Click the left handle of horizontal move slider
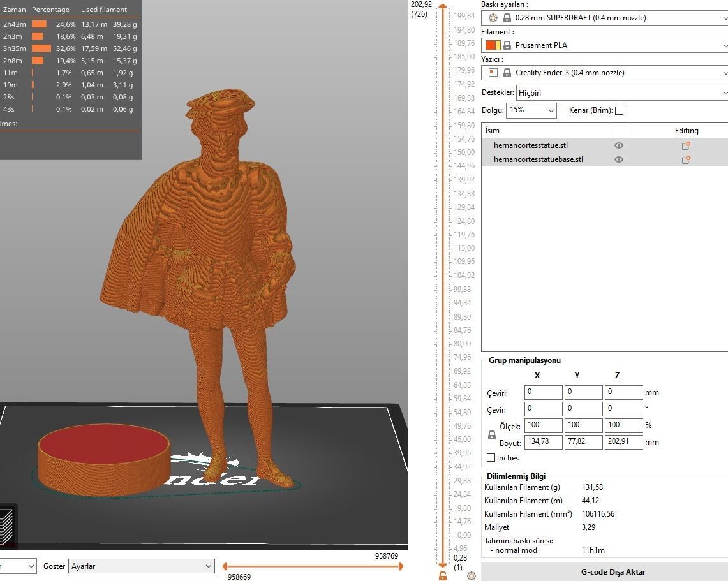 pos(225,566)
